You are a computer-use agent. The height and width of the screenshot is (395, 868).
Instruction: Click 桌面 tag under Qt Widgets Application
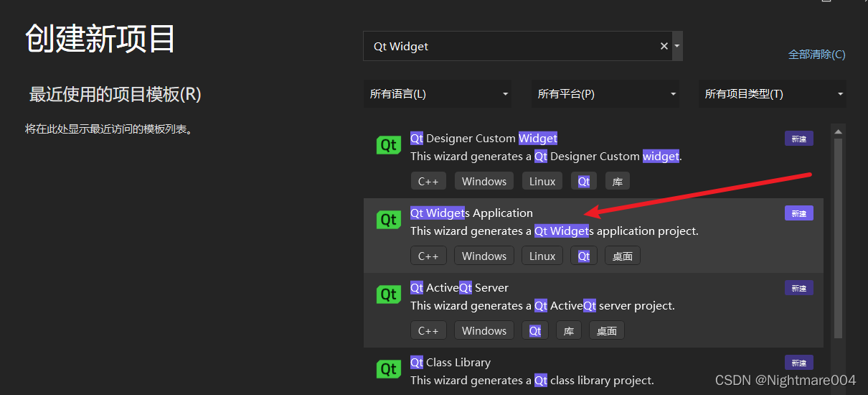[x=623, y=256]
